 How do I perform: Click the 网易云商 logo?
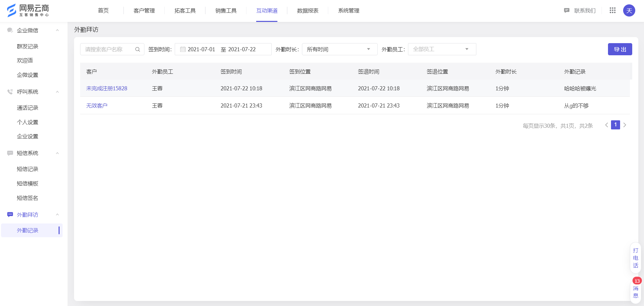[28, 10]
